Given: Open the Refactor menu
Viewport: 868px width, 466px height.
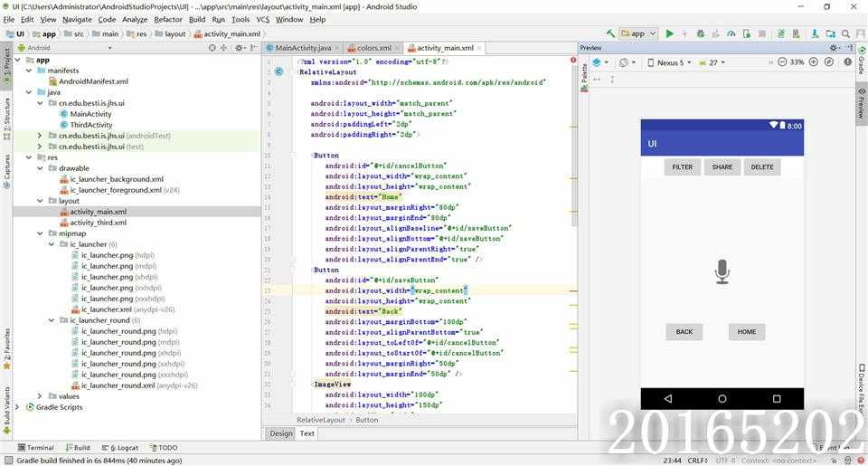Looking at the screenshot, I should pyautogui.click(x=168, y=19).
